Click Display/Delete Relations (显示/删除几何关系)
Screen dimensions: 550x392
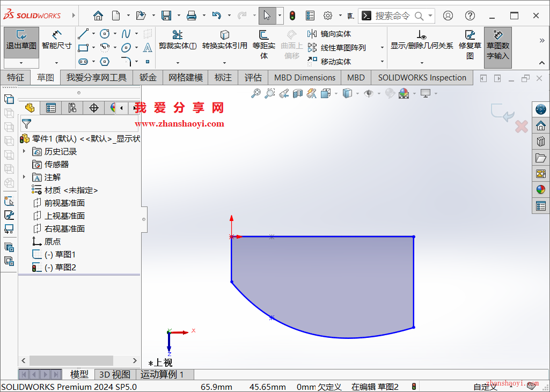422,40
